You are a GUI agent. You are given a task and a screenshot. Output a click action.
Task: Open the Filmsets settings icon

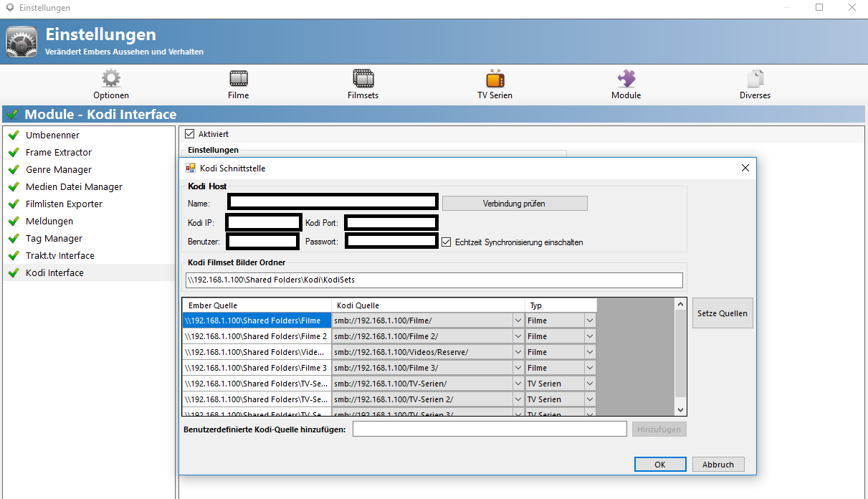(x=363, y=78)
